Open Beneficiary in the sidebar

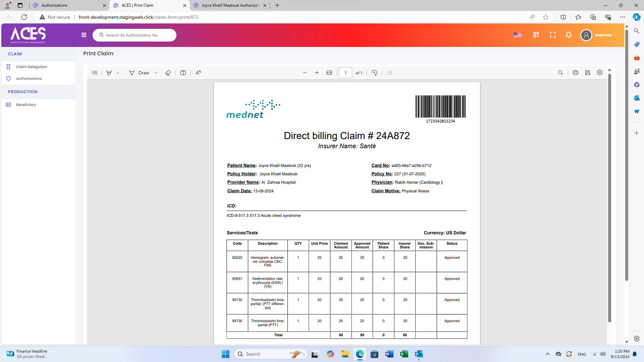point(26,105)
